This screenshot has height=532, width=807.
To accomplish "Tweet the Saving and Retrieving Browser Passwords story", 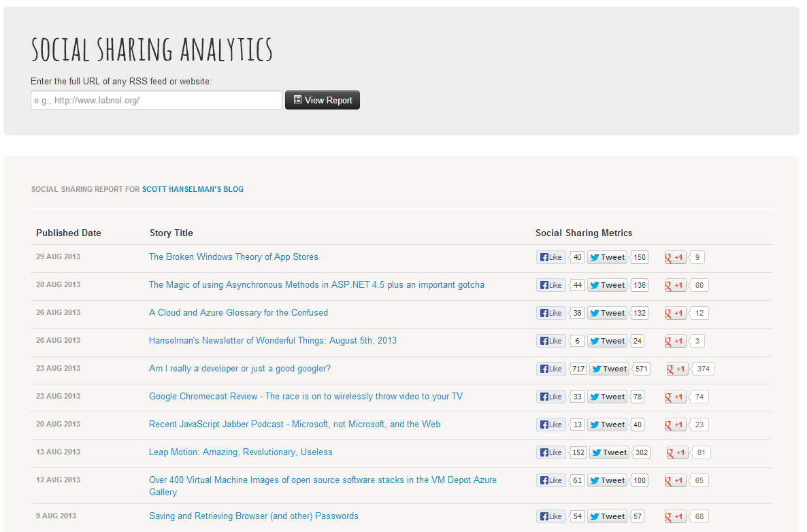I will point(608,516).
